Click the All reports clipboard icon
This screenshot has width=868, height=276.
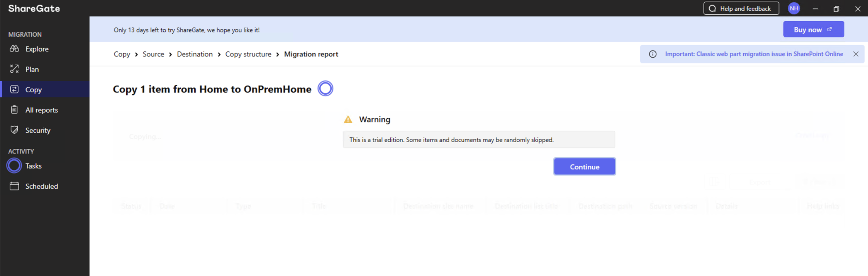coord(14,109)
